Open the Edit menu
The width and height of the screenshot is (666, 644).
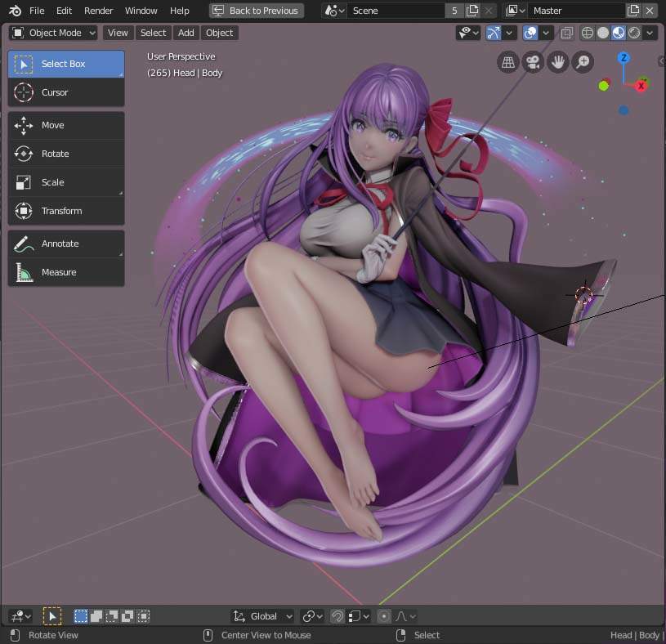(64, 11)
